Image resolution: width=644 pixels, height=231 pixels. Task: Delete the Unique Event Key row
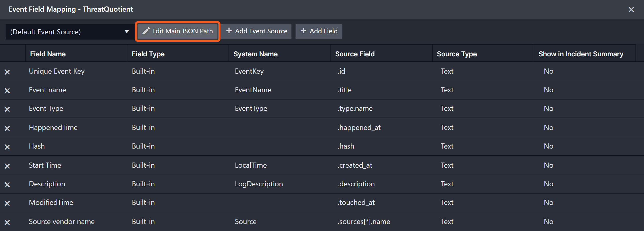[7, 72]
